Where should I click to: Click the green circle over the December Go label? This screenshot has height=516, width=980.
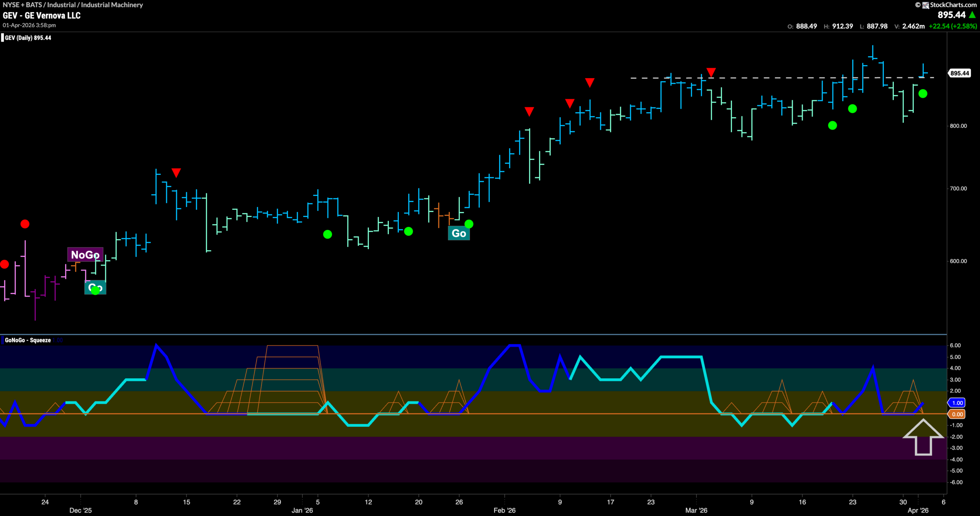95,291
